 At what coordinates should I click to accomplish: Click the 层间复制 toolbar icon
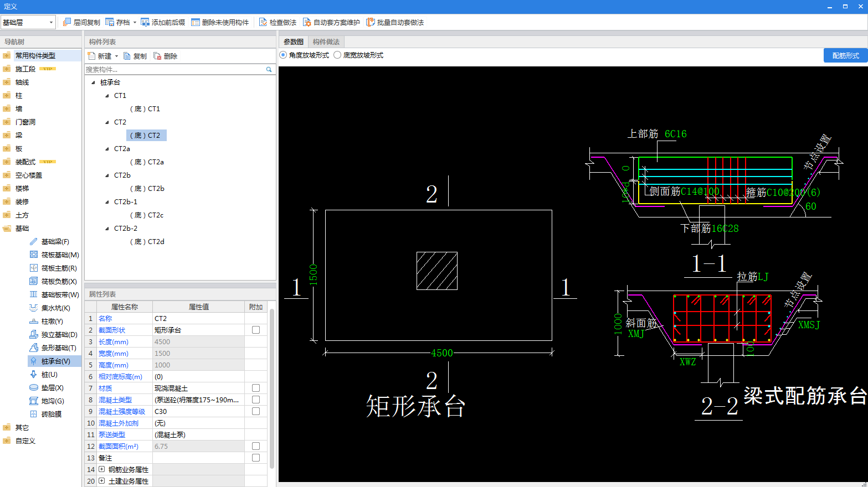[x=67, y=22]
